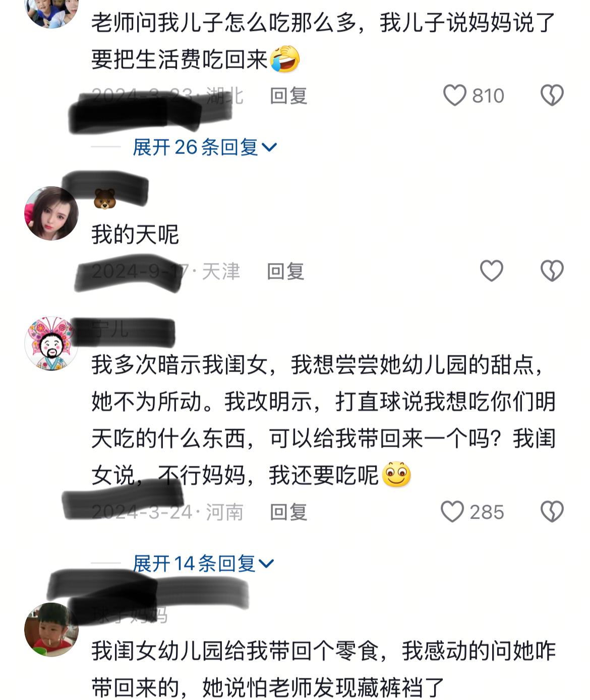This screenshot has width=590, height=700.
Task: Expand 展开26条回复 replies
Action: click(x=205, y=147)
